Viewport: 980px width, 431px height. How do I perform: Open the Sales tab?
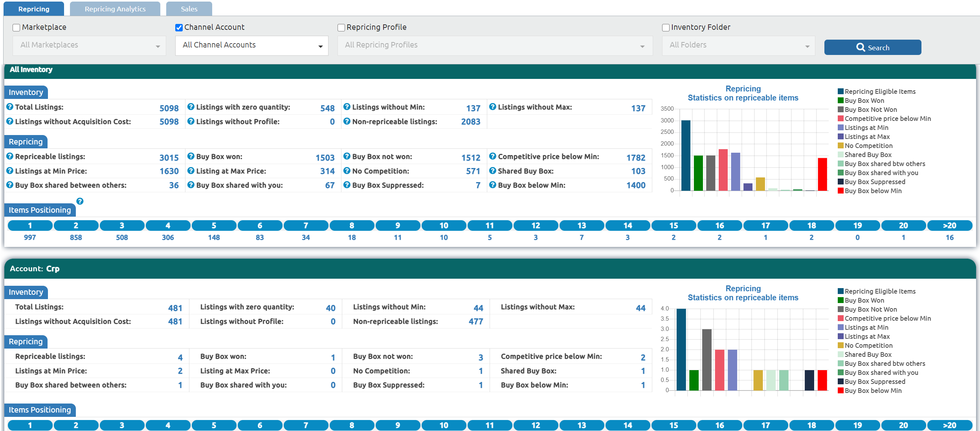189,9
